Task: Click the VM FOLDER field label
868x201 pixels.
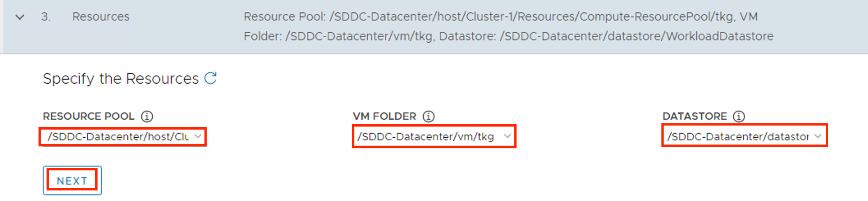Action: pos(384,116)
